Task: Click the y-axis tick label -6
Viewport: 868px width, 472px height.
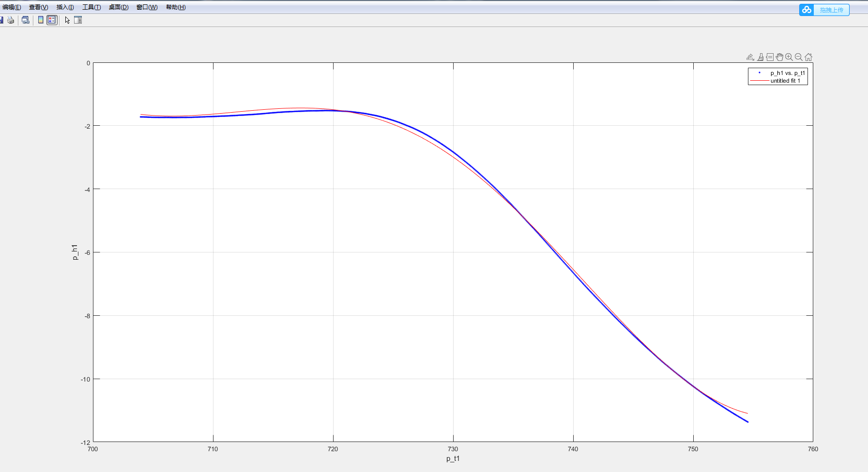Action: click(x=88, y=252)
